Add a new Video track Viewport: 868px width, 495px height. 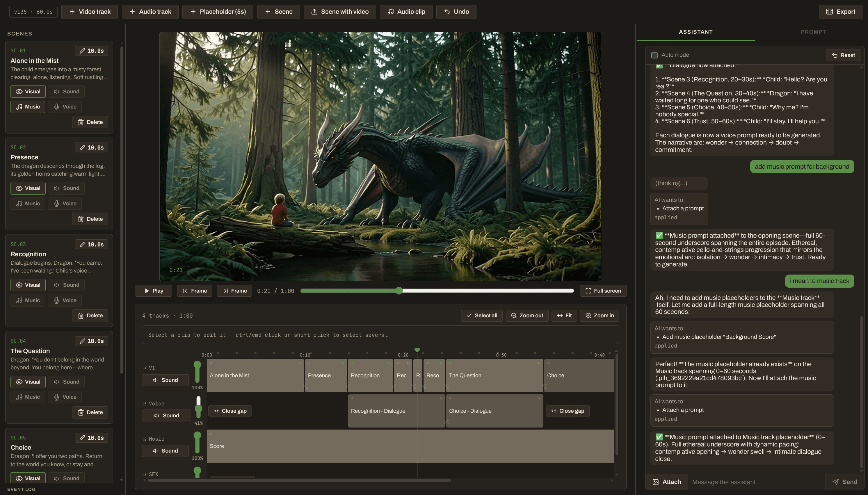89,12
